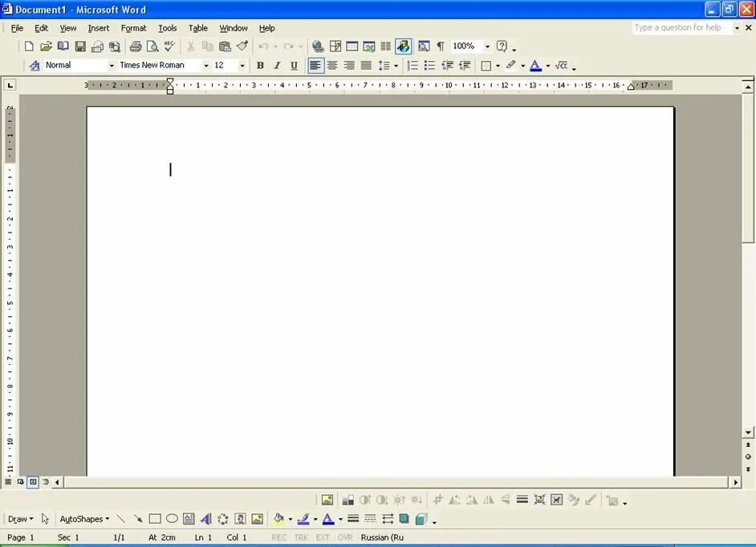Open the 100% zoom dropdown
This screenshot has width=756, height=547.
tap(487, 47)
